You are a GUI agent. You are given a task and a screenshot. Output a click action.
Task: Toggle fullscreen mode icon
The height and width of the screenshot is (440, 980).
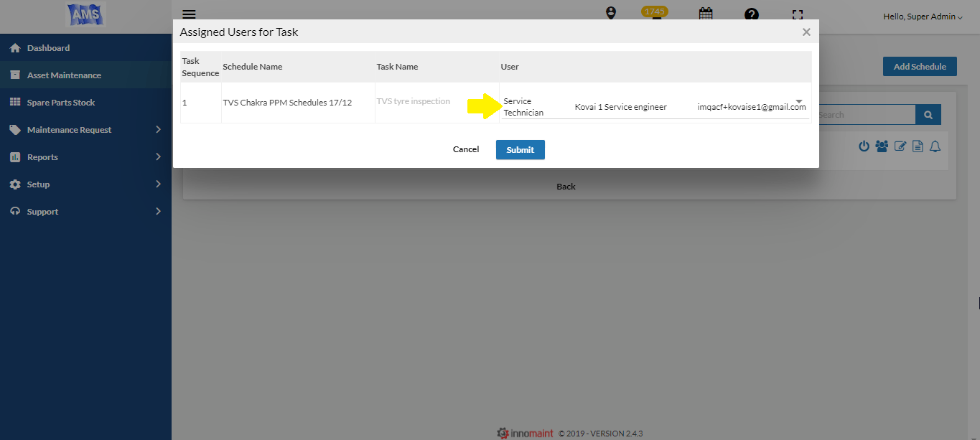coord(797,14)
